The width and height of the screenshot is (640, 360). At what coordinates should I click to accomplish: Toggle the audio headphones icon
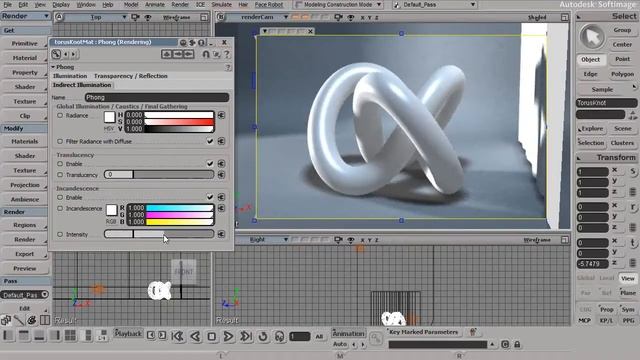click(x=280, y=336)
